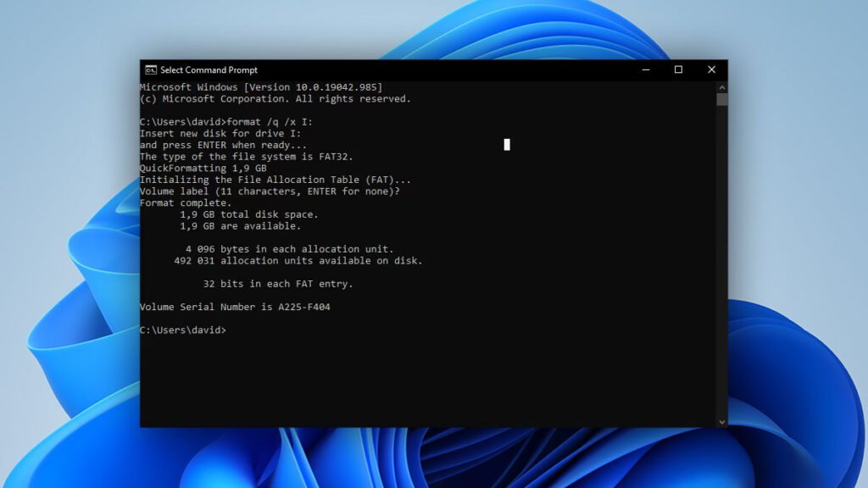This screenshot has height=488, width=868.
Task: Click the 'Format complete.' output line
Action: click(185, 202)
